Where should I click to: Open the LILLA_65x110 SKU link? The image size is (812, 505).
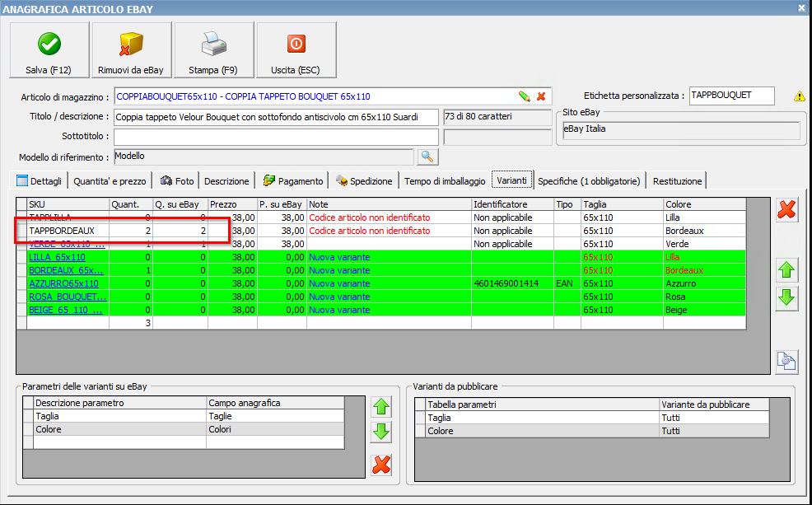point(57,257)
